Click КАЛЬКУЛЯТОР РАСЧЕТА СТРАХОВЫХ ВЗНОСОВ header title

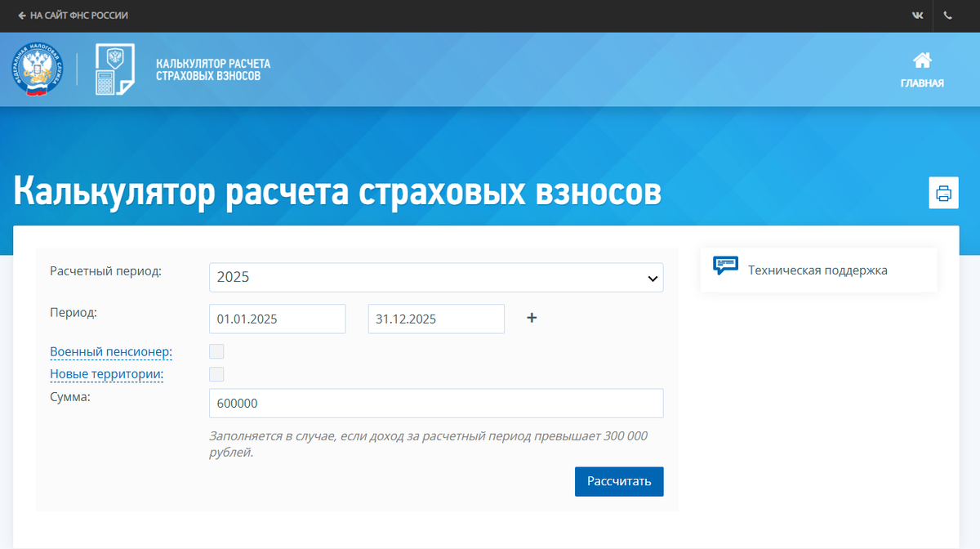tap(212, 69)
